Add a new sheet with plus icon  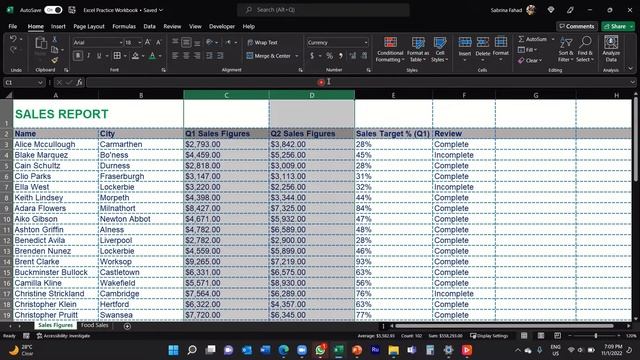127,326
